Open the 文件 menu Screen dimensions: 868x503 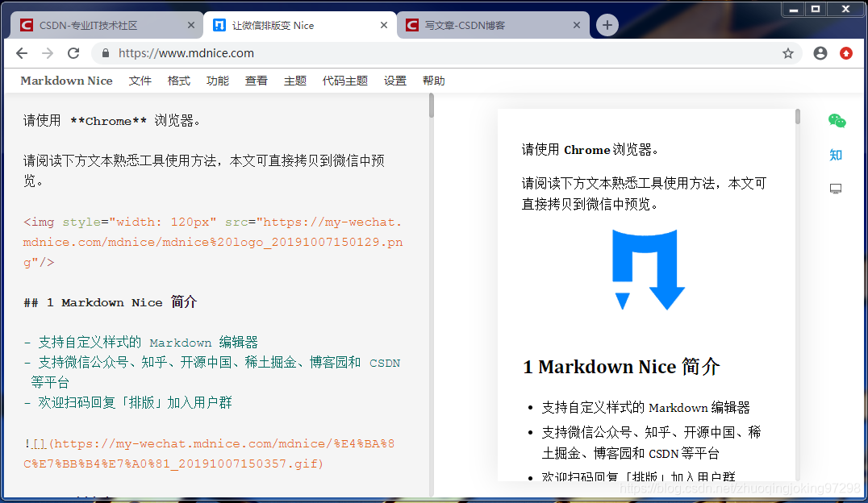140,81
